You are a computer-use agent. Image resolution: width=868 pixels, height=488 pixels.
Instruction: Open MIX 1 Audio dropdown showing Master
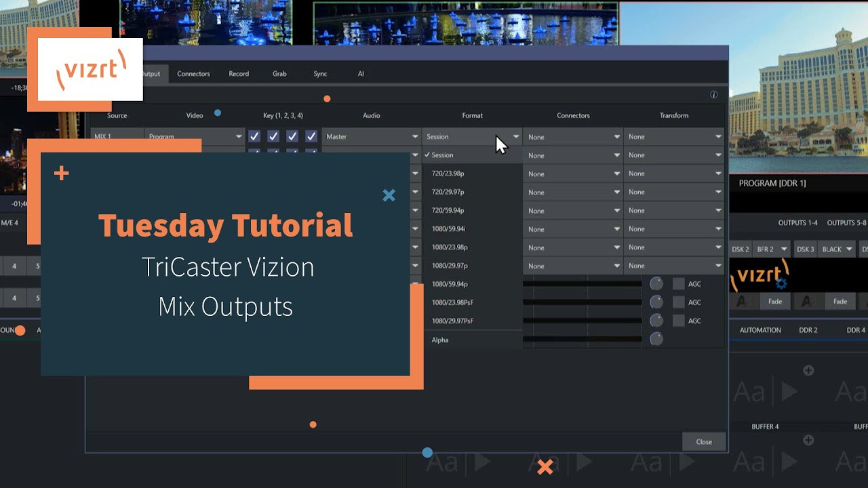coord(371,136)
